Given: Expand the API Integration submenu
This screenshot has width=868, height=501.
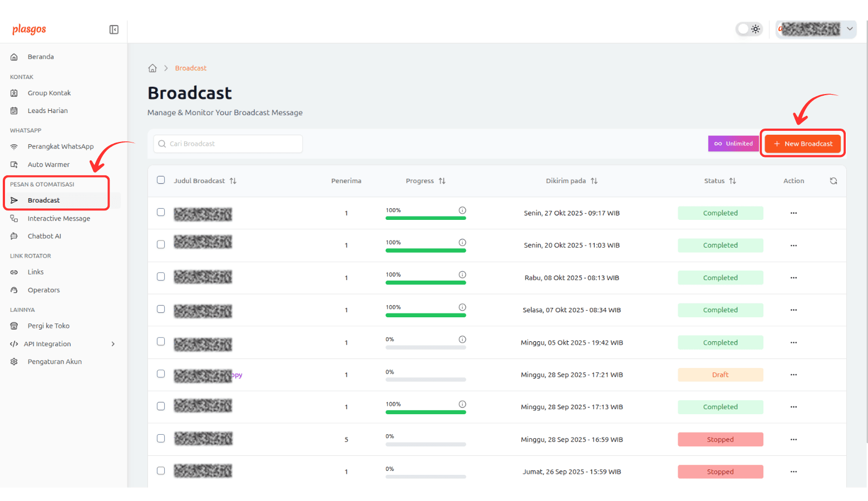Looking at the screenshot, I should pos(113,344).
